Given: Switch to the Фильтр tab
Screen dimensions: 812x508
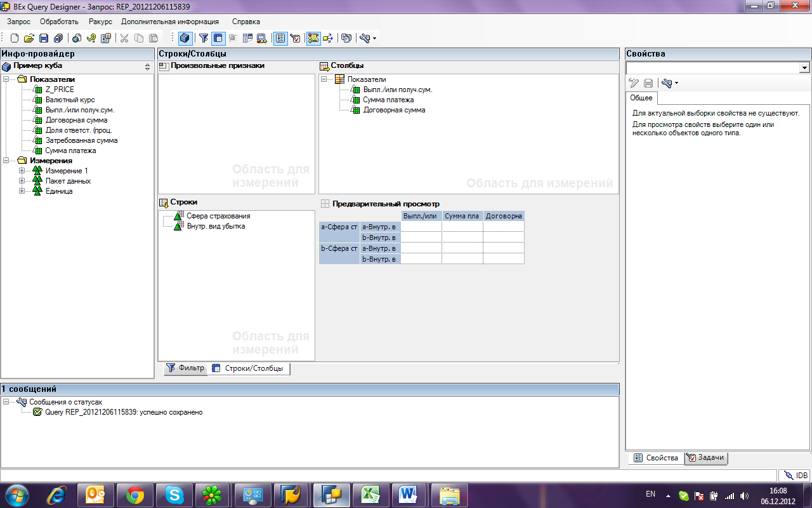Looking at the screenshot, I should (186, 368).
